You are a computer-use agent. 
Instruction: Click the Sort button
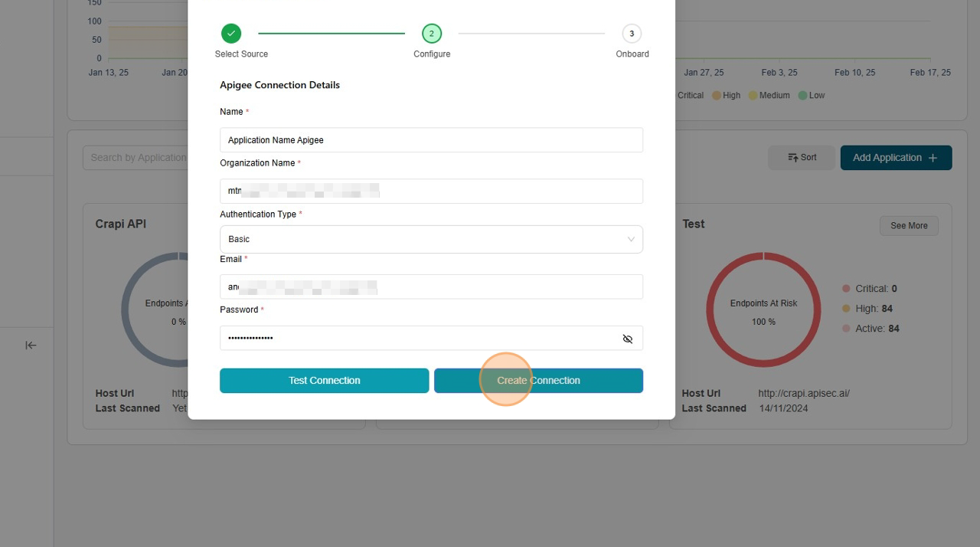tap(802, 158)
